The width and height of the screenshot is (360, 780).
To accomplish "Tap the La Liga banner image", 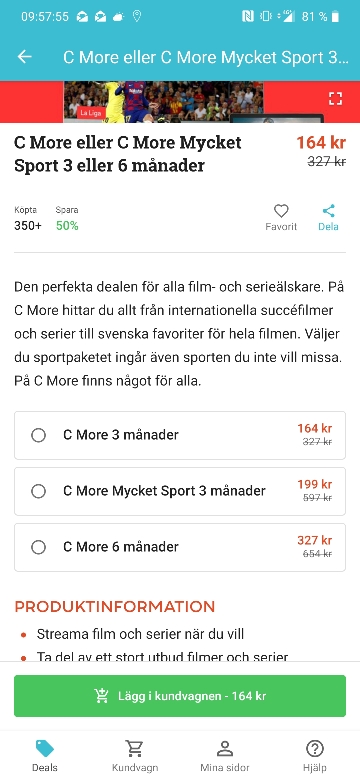I will tap(164, 101).
